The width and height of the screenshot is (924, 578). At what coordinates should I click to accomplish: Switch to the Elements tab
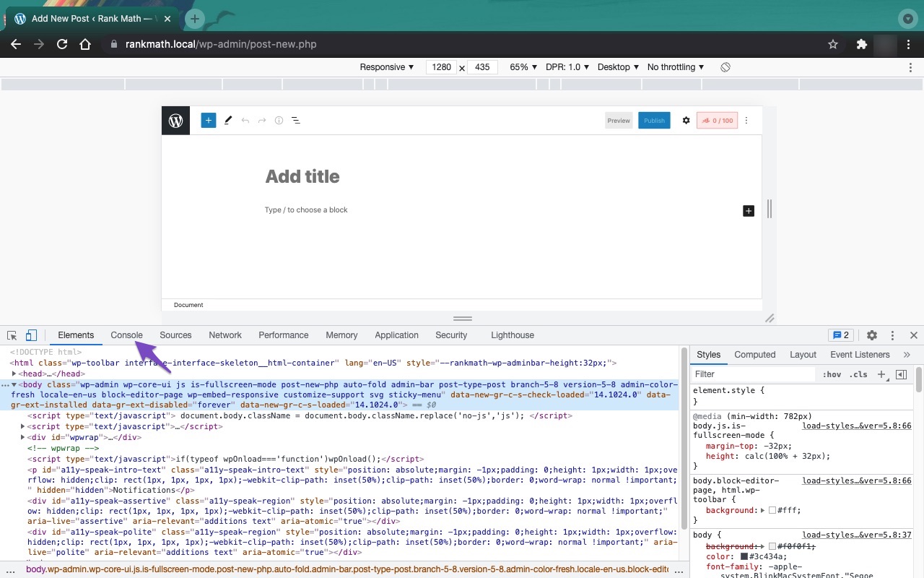pyautogui.click(x=76, y=335)
